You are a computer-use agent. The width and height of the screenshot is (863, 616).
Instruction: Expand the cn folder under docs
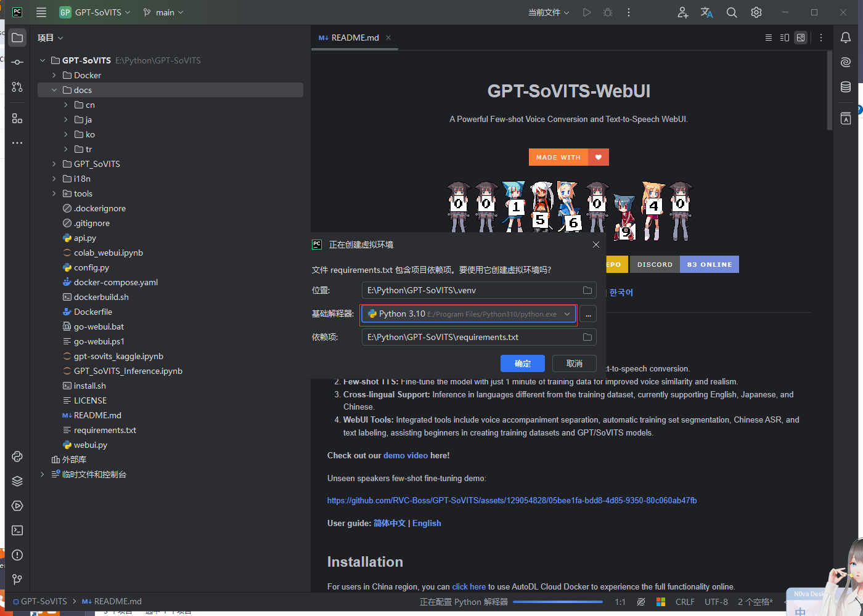coord(66,105)
